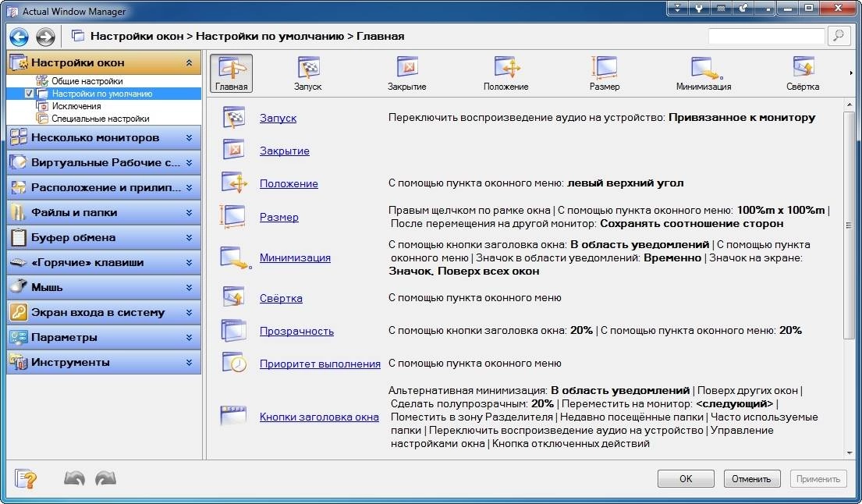
Task: Open the Размер toolbar tab
Action: 605,73
